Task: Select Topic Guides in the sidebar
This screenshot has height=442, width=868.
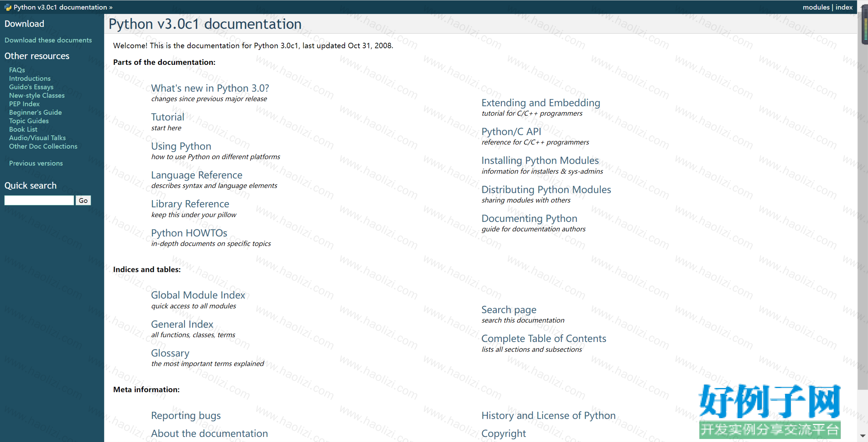Action: click(x=29, y=121)
